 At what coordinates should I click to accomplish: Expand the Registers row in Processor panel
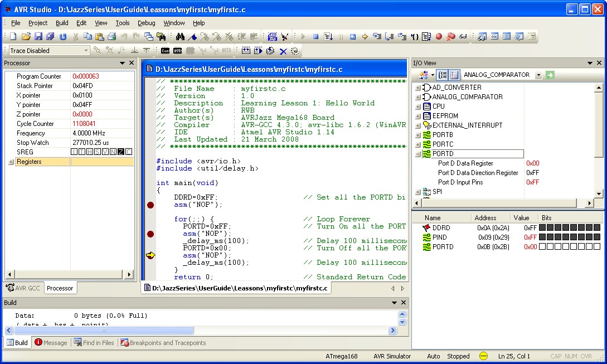pyautogui.click(x=11, y=162)
